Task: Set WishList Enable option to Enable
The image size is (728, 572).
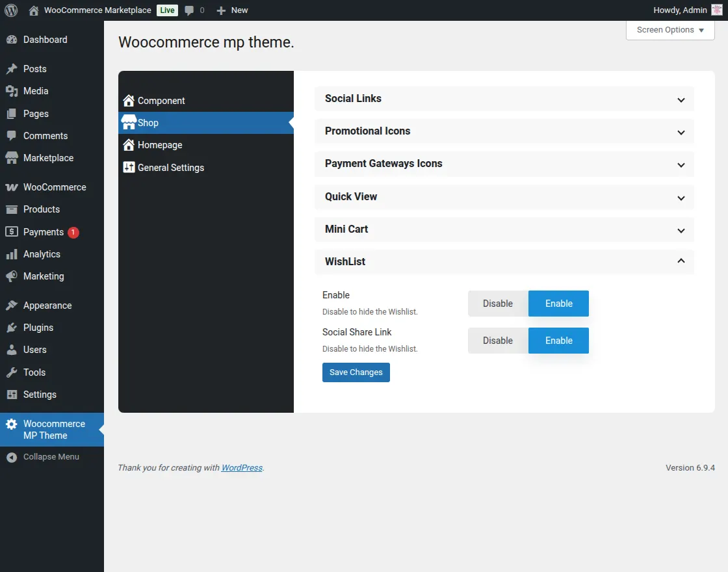Action: [558, 304]
